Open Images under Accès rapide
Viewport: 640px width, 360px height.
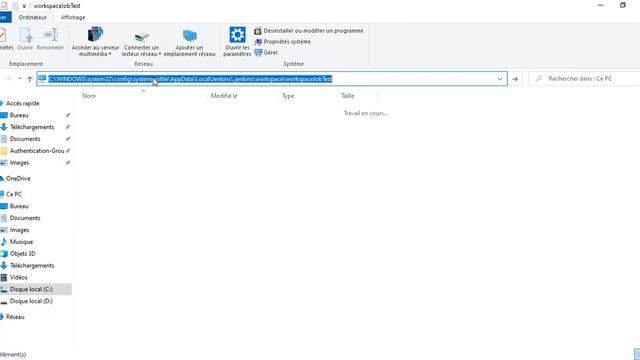tap(19, 163)
